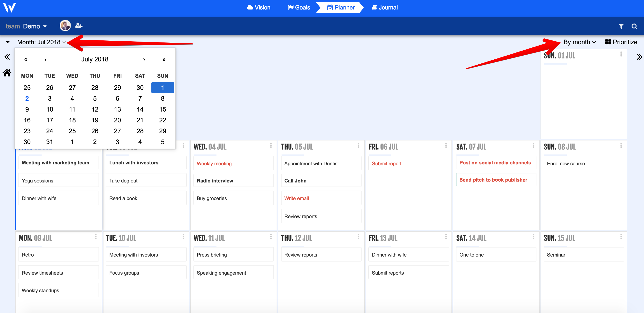The image size is (644, 313).
Task: Click the Prioritize button
Action: [621, 42]
